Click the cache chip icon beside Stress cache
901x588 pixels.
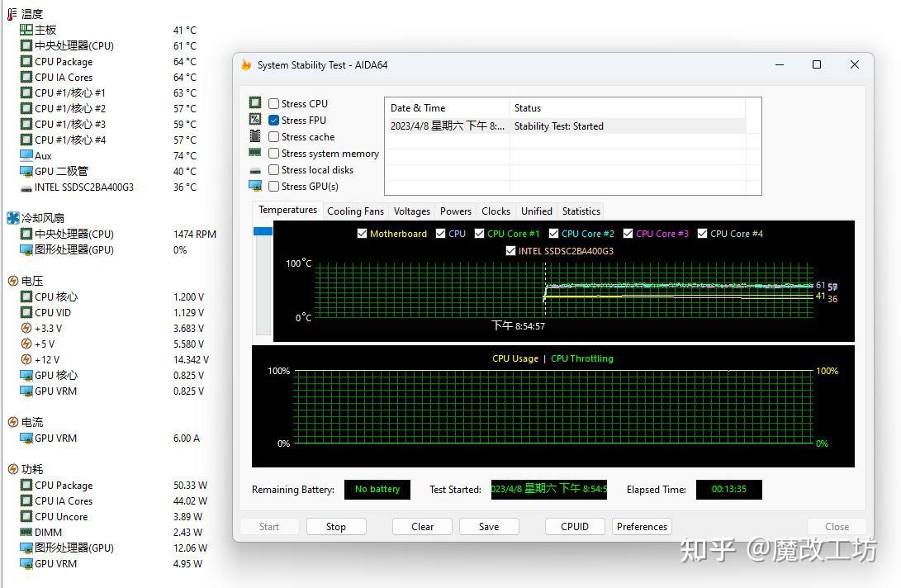point(255,136)
